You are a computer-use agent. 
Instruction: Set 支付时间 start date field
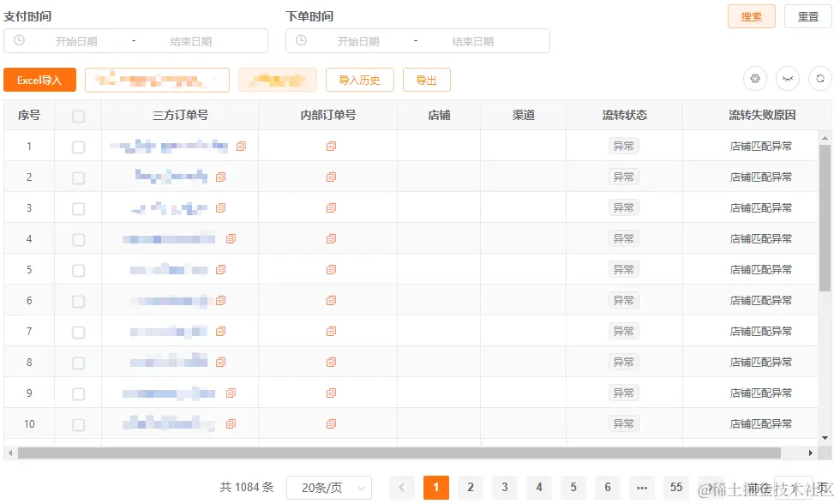coord(76,41)
